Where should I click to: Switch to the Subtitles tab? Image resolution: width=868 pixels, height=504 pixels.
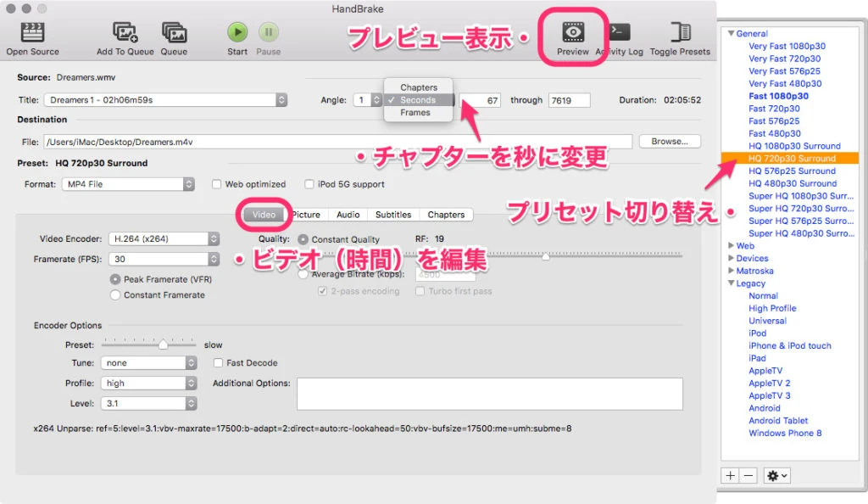point(393,215)
